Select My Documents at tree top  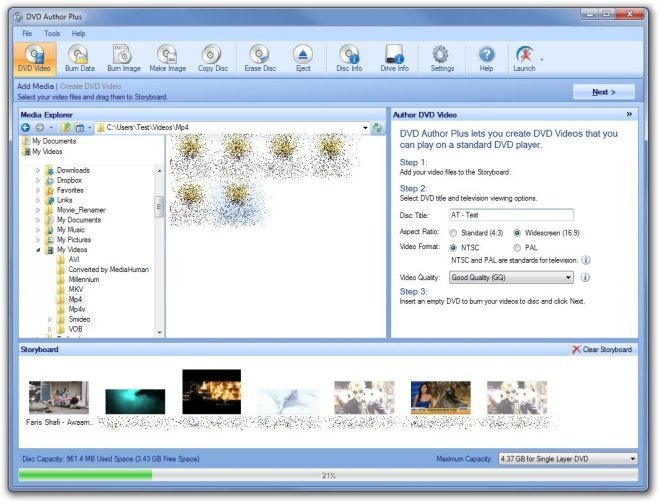pyautogui.click(x=54, y=141)
